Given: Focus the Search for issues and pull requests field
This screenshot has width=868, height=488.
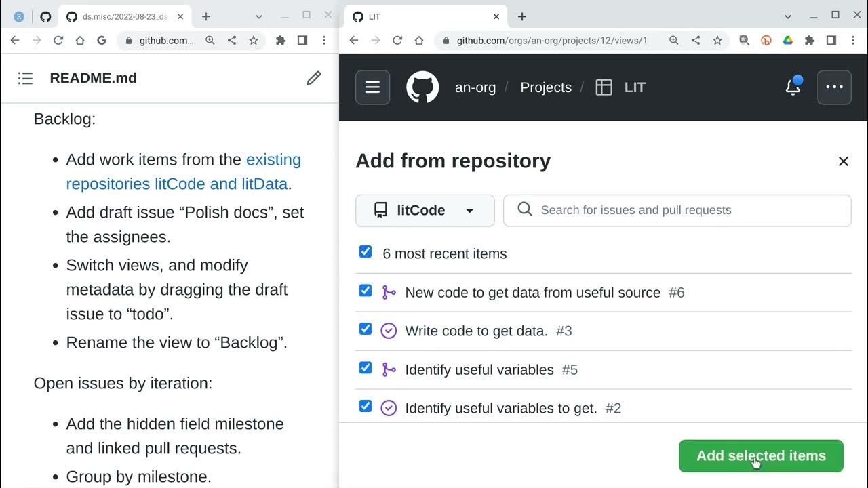Looking at the screenshot, I should (x=678, y=210).
